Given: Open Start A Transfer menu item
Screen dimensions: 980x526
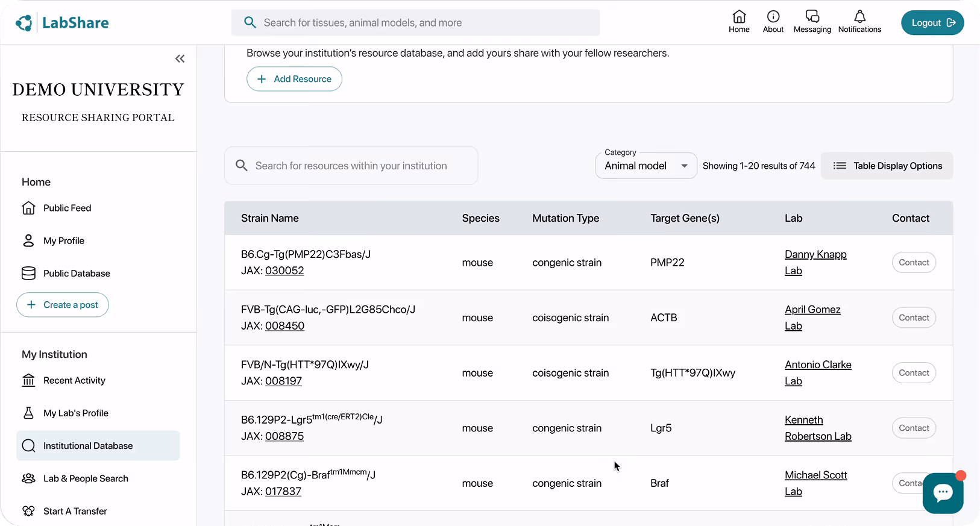Looking at the screenshot, I should (x=75, y=511).
